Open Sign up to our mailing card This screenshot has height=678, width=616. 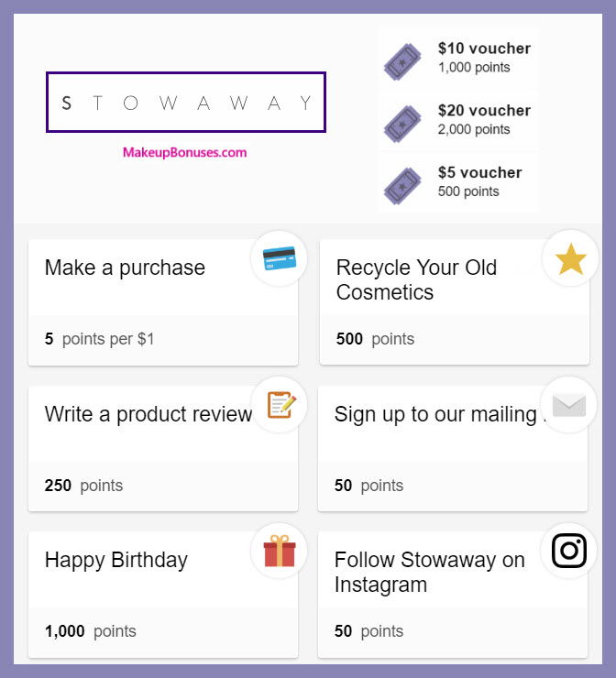[x=453, y=448]
